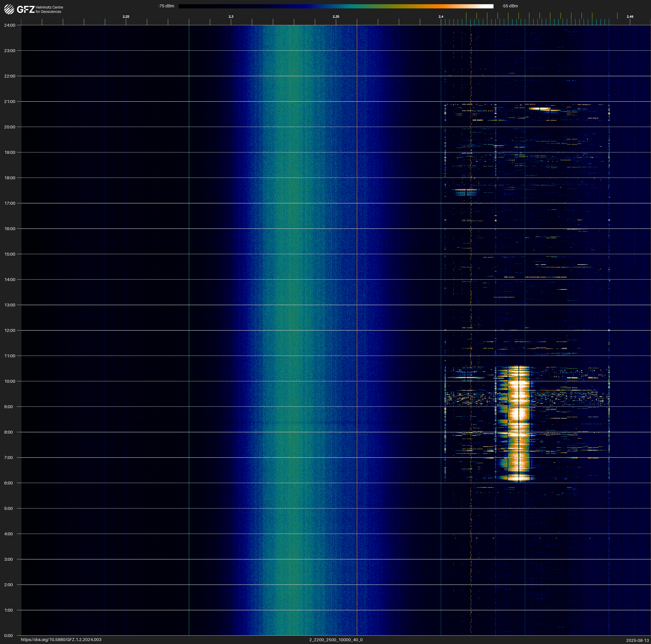Click the GFZ striped globe logo
Image resolution: width=651 pixels, height=644 pixels.
[x=9, y=9]
